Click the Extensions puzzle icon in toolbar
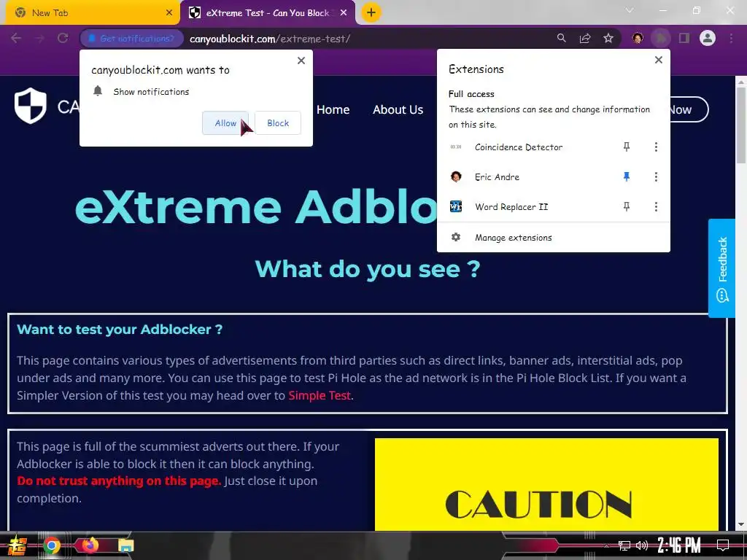This screenshot has height=560, width=747. (661, 38)
